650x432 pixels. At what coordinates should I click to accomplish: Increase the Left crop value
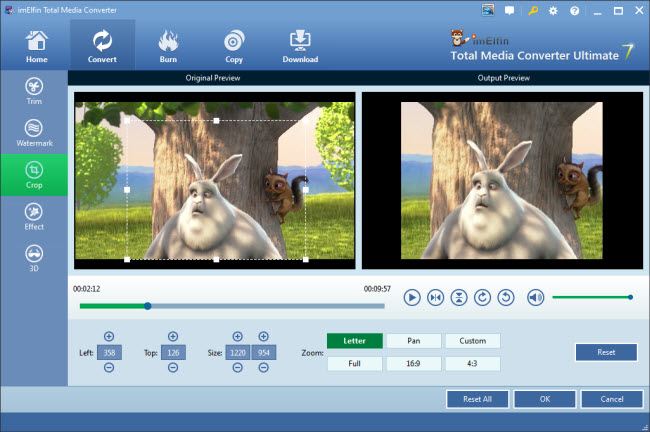tap(109, 336)
